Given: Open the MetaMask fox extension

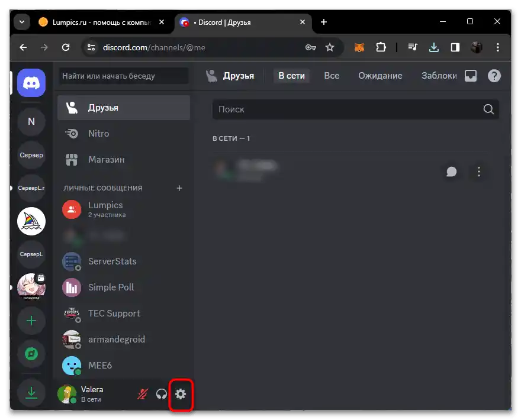Looking at the screenshot, I should click(x=359, y=47).
